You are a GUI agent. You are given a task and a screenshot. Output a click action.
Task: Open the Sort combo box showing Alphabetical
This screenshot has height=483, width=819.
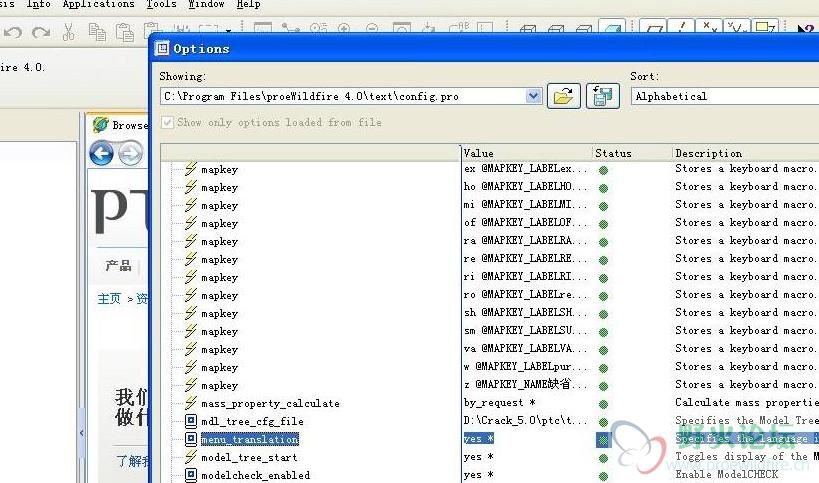pos(724,96)
